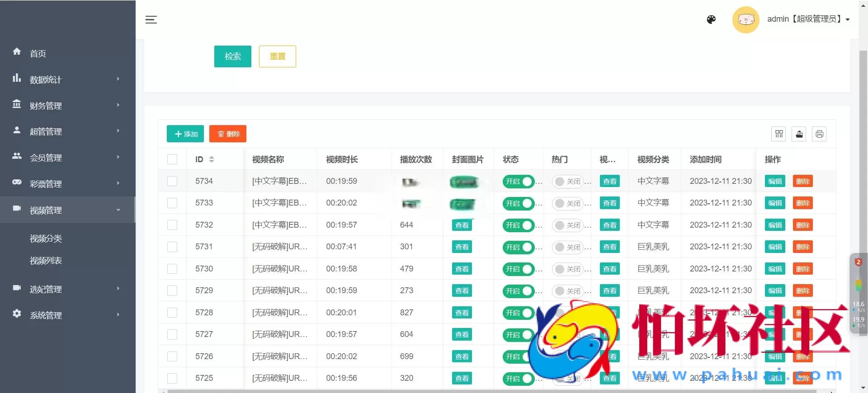Collapse the 视频管理 submenu arrow
Screen dimensions: 868x393
point(118,210)
